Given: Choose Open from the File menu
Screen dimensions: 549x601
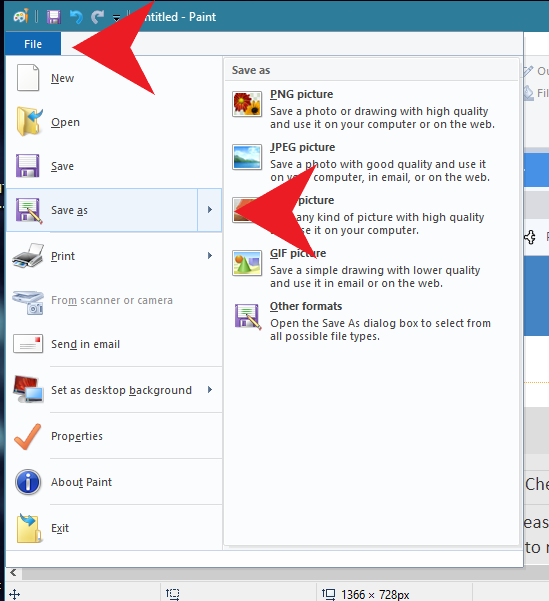Looking at the screenshot, I should click(x=114, y=122).
